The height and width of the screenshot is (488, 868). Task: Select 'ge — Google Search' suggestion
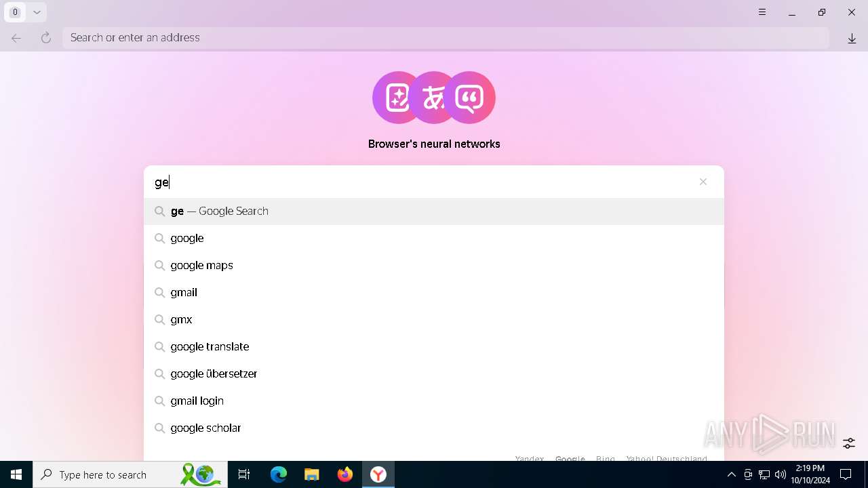434,211
